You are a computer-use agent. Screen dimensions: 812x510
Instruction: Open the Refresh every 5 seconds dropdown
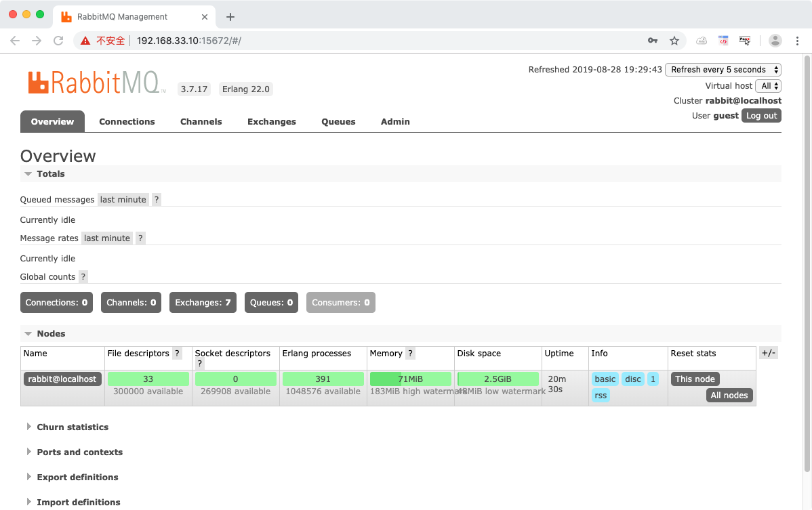pyautogui.click(x=723, y=69)
